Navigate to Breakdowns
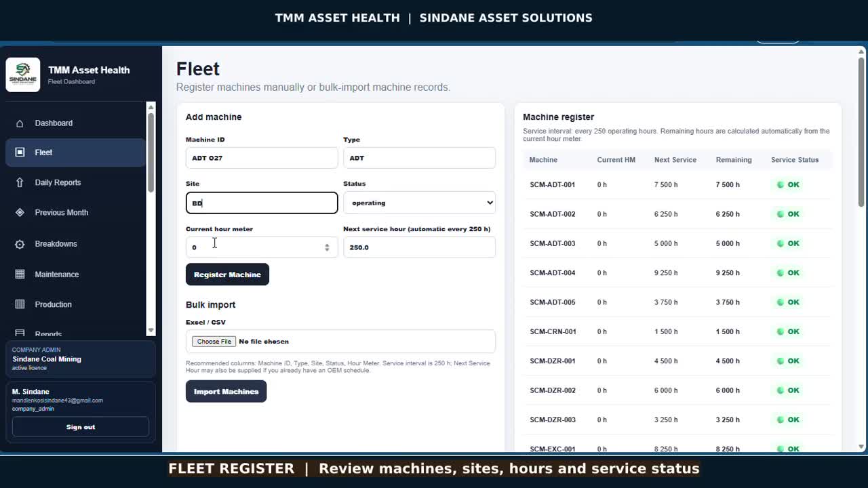Screen dimensions: 868x488 coord(75,244)
